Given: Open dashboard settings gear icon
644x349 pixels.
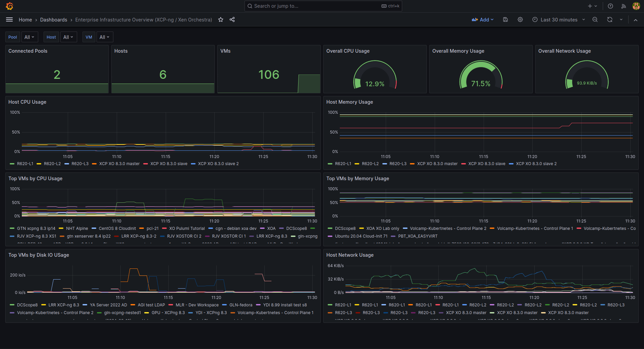Looking at the screenshot, I should (x=520, y=20).
